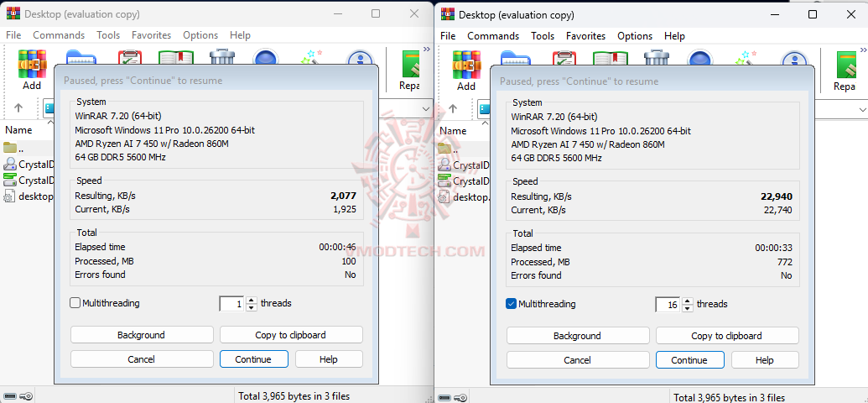Click Background button in right dialog
Screen dimensions: 868x403
click(x=578, y=335)
